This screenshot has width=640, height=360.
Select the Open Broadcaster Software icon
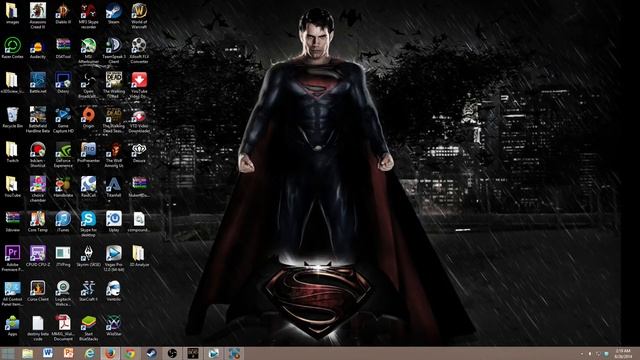(88, 85)
